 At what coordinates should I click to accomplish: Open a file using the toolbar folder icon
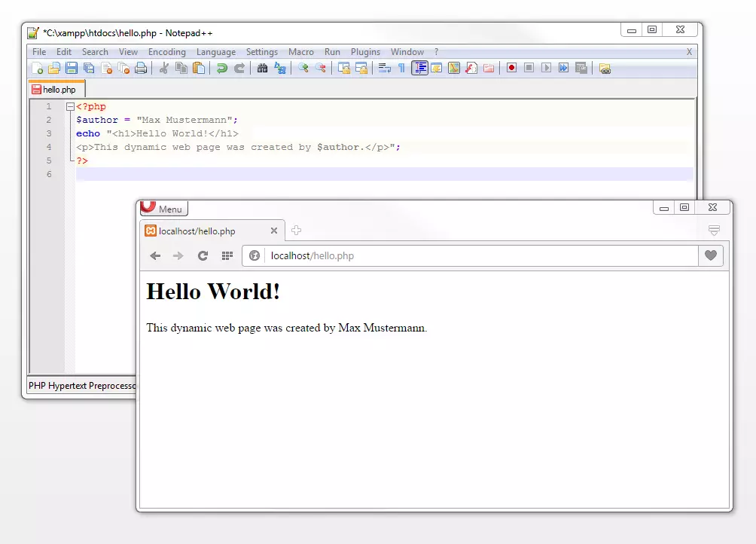click(x=55, y=68)
